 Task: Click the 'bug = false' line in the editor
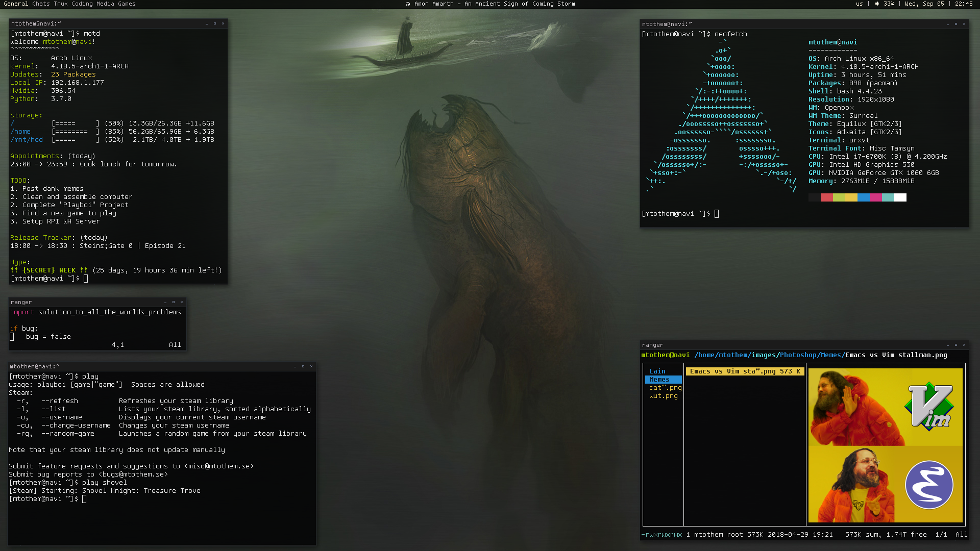(48, 337)
